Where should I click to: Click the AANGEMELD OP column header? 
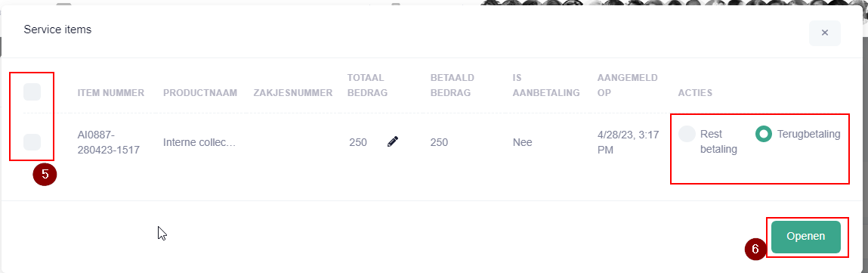627,85
